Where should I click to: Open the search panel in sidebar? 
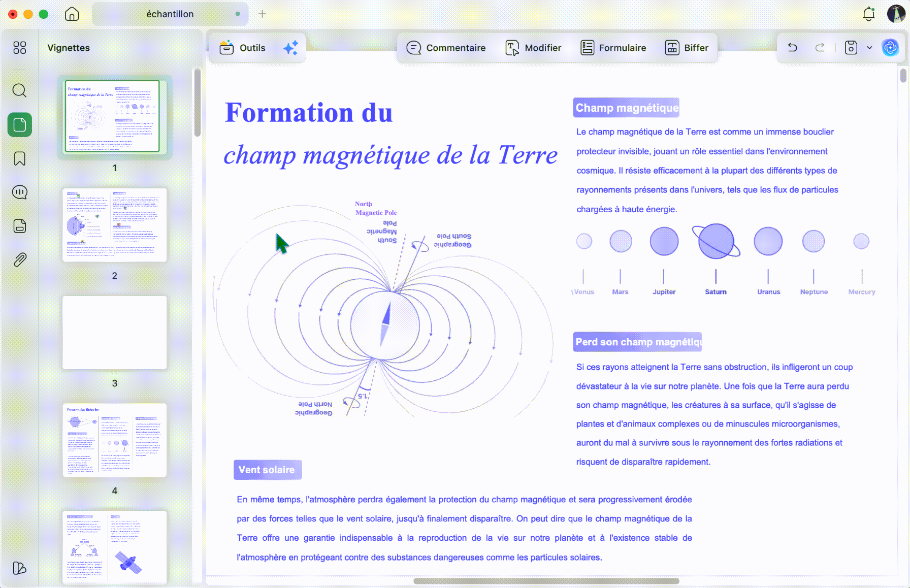20,90
